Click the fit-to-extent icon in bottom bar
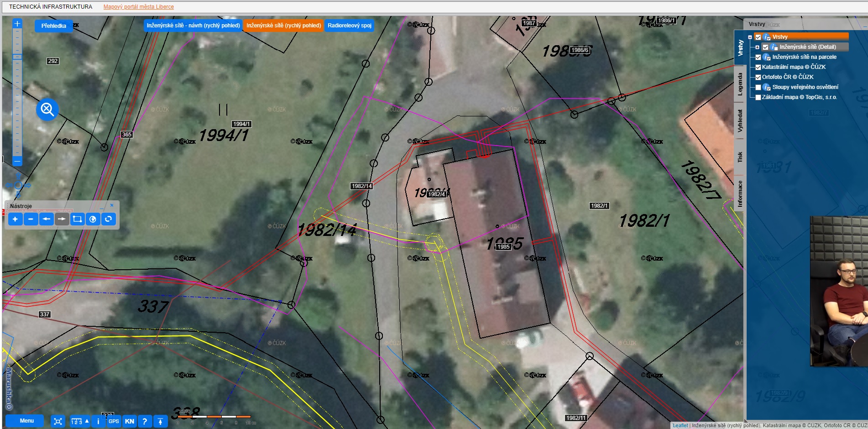Screen dimensions: 868x429 tap(58, 421)
